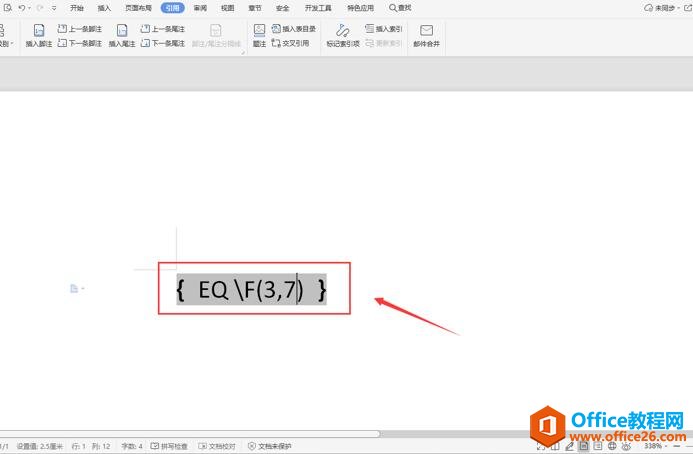Expand the quick access toolbar customize arrow
Screen dimensions: 693x454
click(x=54, y=8)
